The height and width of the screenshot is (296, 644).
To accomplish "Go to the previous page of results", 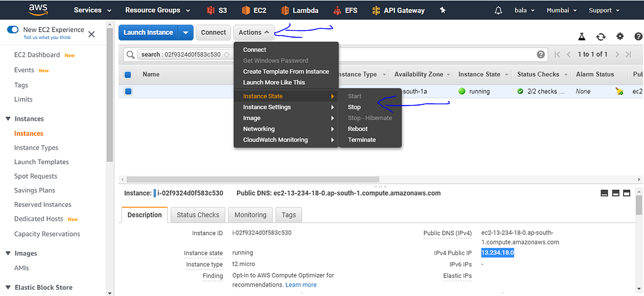I will pos(569,54).
